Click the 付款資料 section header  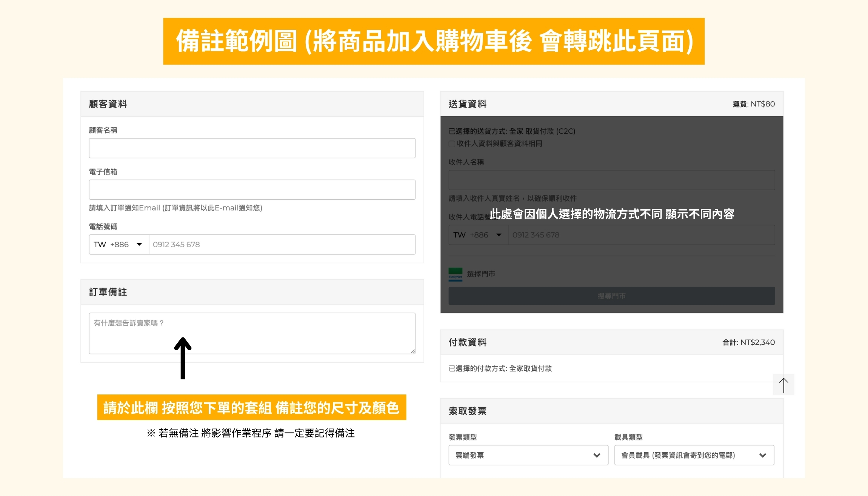coord(467,342)
